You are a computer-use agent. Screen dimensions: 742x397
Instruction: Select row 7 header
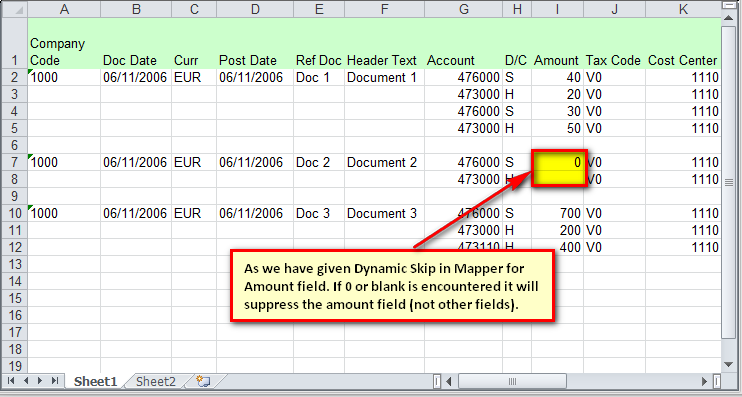pyautogui.click(x=14, y=162)
